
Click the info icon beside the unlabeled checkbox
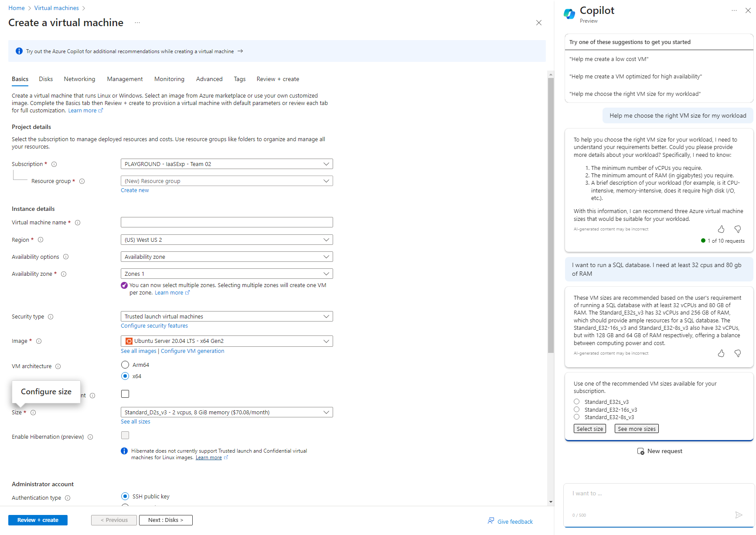(x=92, y=396)
